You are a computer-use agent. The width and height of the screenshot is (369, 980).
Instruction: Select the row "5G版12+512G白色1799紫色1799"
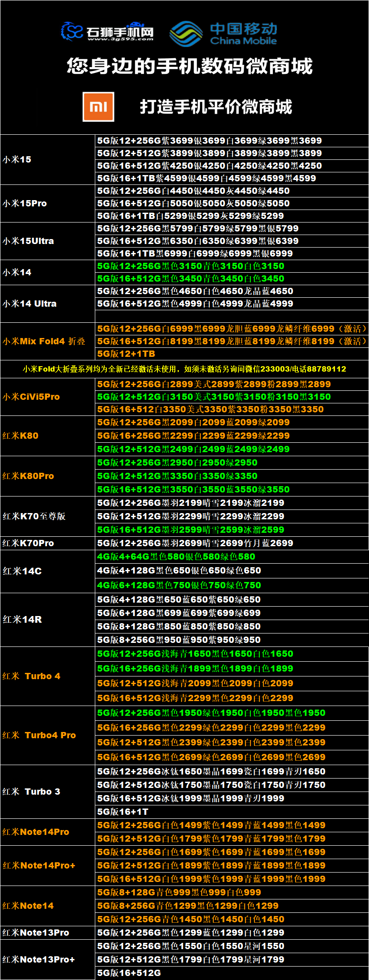pyautogui.click(x=232, y=839)
